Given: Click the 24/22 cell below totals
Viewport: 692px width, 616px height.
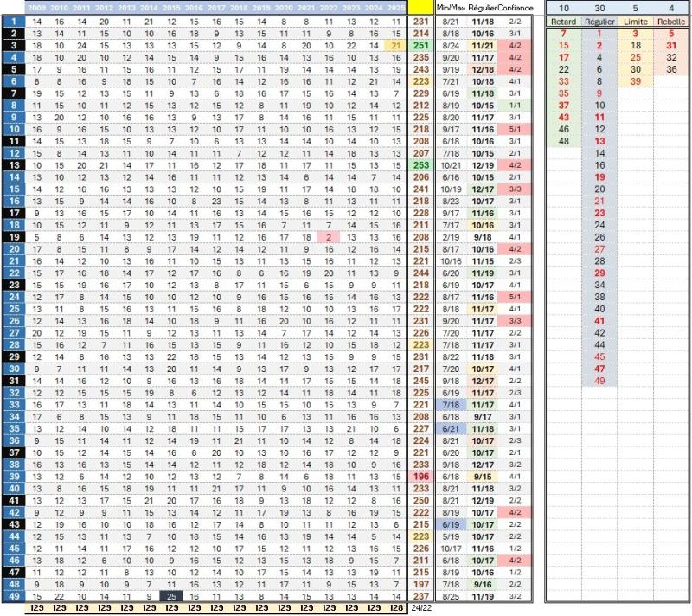Looking at the screenshot, I should point(421,608).
